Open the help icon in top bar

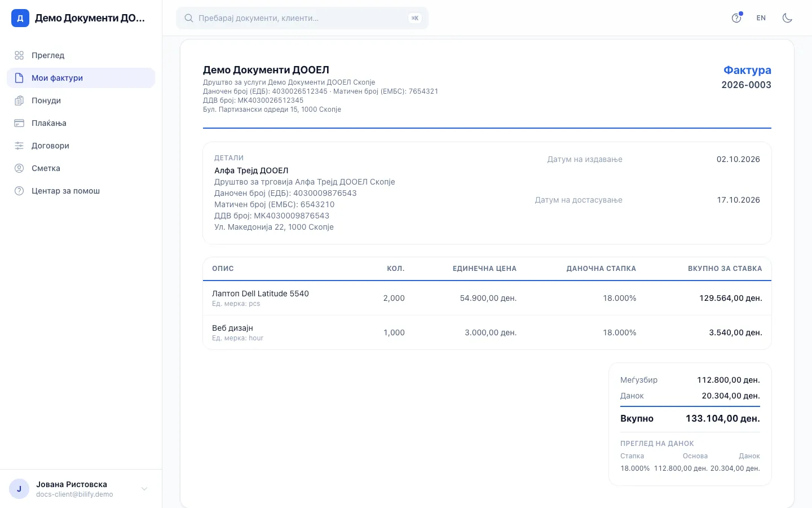pos(736,18)
